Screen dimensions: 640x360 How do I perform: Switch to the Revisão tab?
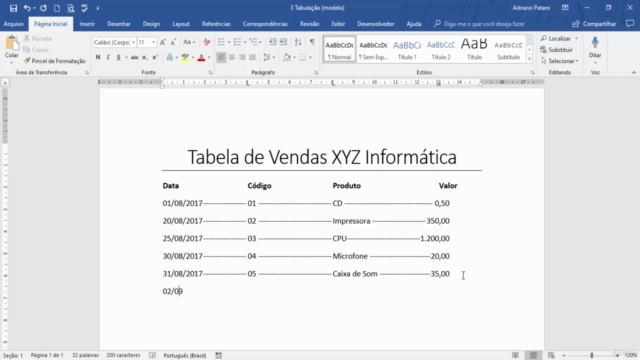[309, 24]
